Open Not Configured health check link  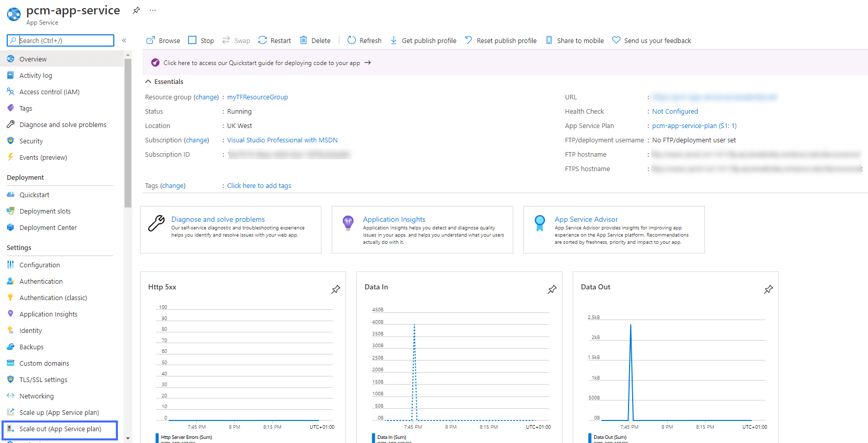pyautogui.click(x=675, y=112)
